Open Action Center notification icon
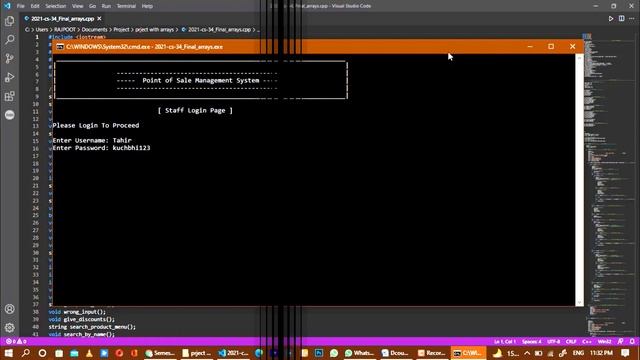The width and height of the screenshot is (640, 360). (x=625, y=353)
